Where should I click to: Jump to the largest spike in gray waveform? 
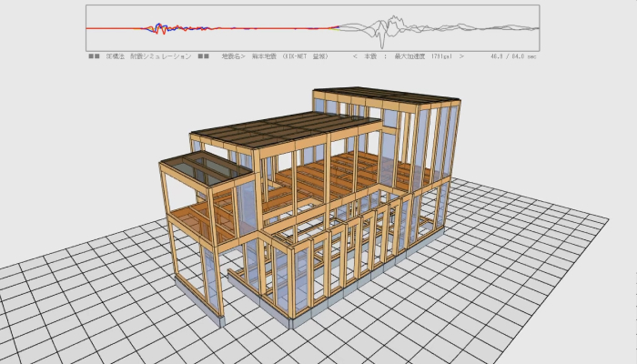pos(392,22)
